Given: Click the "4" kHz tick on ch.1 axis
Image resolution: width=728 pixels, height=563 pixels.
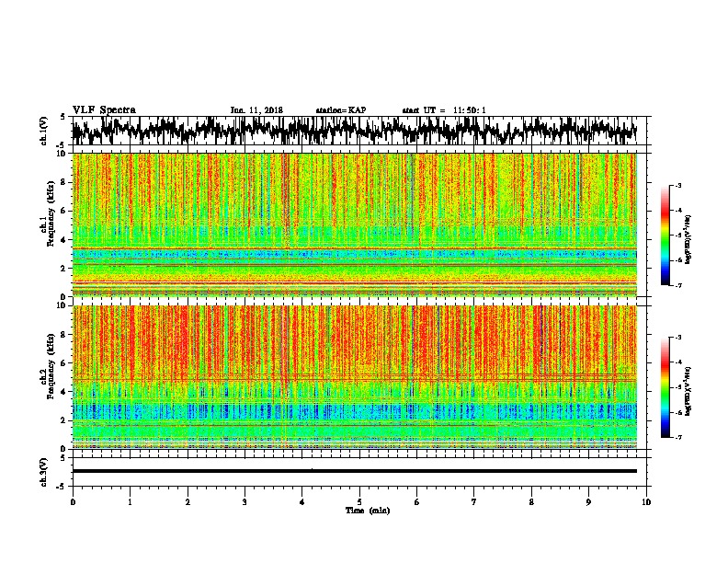Looking at the screenshot, I should (x=65, y=240).
